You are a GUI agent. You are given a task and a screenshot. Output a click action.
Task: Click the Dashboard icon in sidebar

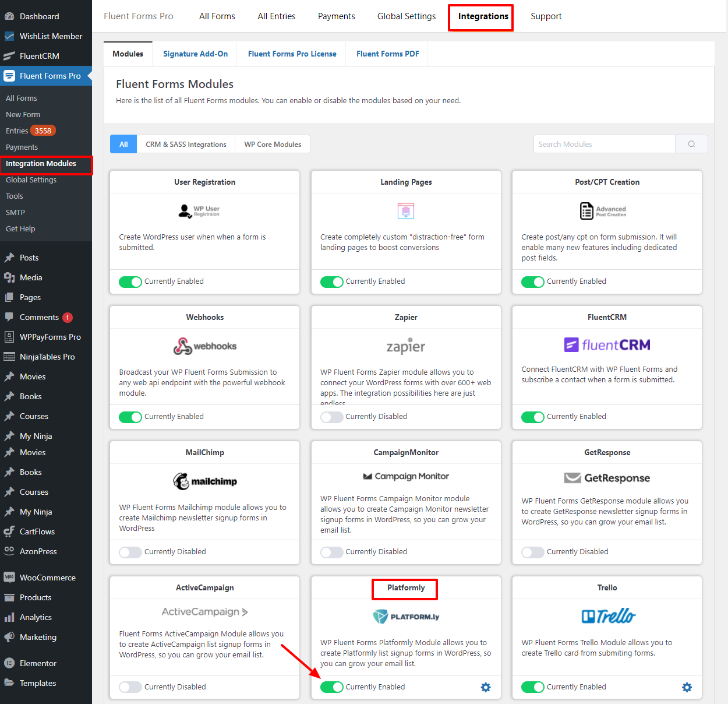click(x=9, y=16)
